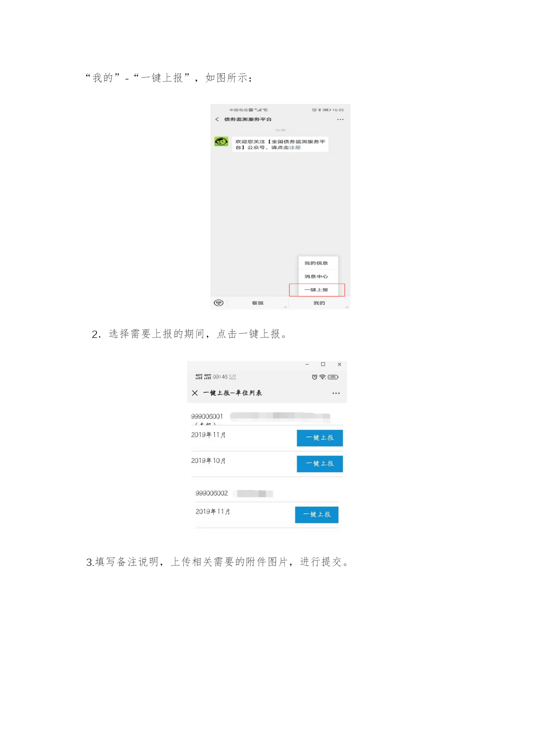Screen dimensions: 535x756
Task: Open the 客服 bottom menu tab
Action: coord(257,303)
